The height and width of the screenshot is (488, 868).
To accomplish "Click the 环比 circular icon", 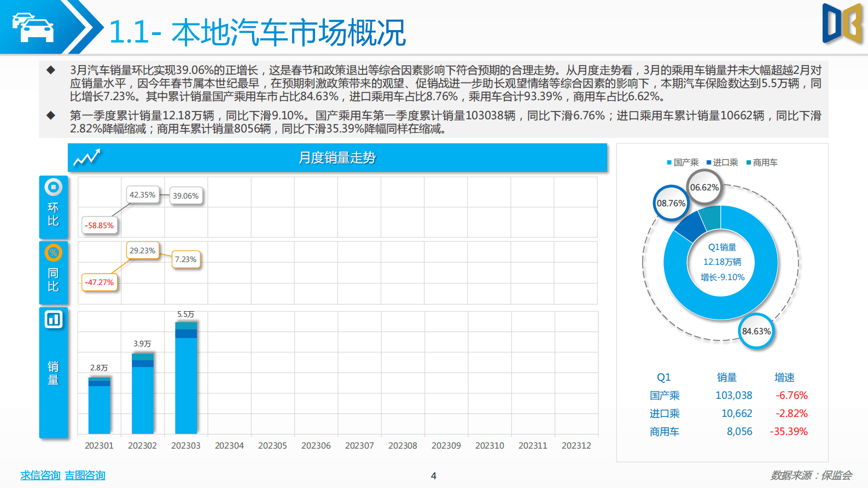I will (x=53, y=187).
